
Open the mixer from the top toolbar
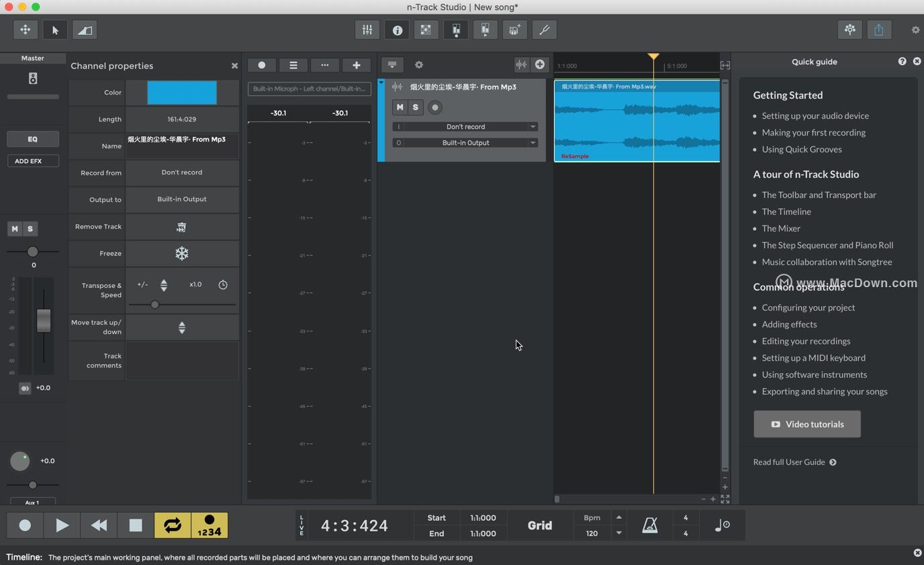click(367, 30)
